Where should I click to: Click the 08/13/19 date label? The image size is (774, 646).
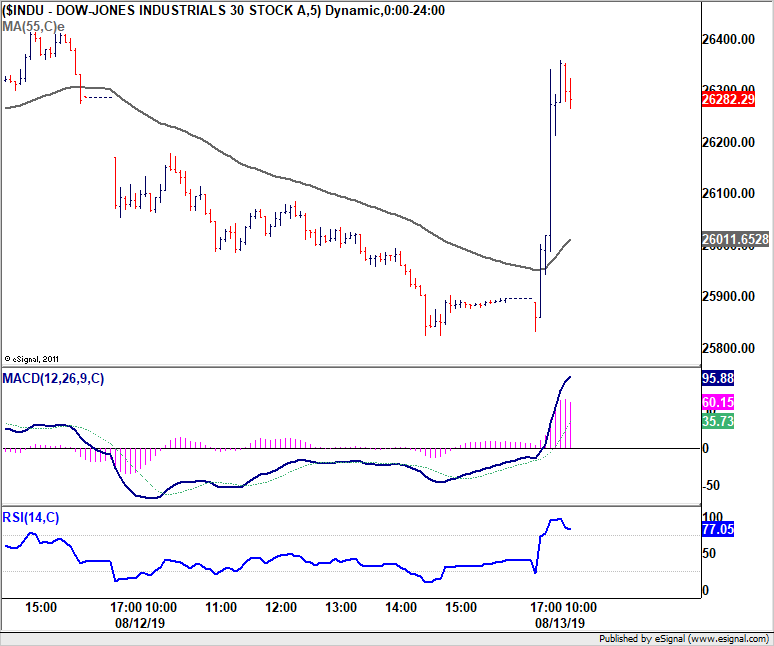tap(560, 623)
